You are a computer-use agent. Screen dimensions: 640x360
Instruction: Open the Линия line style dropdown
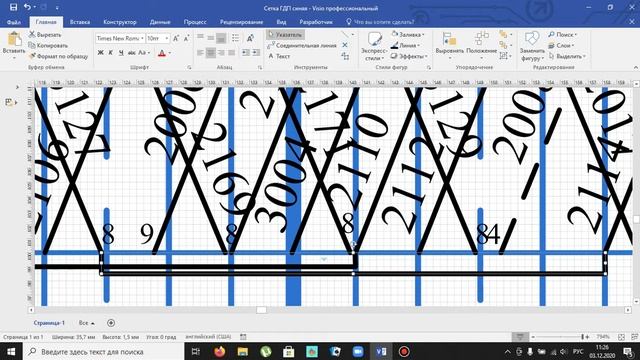point(405,45)
